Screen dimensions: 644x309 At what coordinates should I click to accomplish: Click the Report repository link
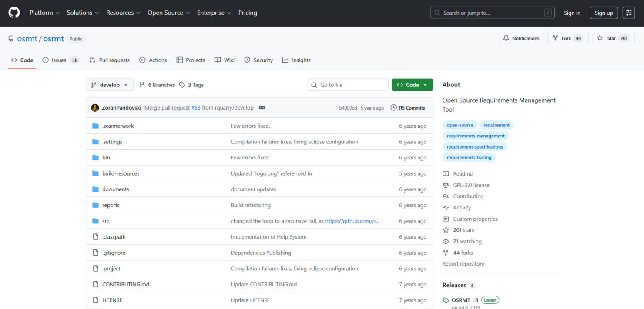click(463, 264)
